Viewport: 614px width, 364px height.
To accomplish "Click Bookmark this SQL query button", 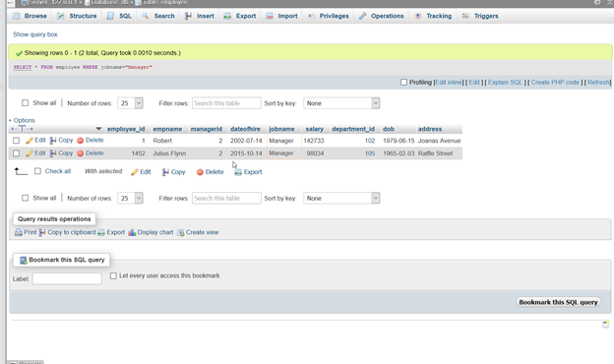I will coord(558,302).
